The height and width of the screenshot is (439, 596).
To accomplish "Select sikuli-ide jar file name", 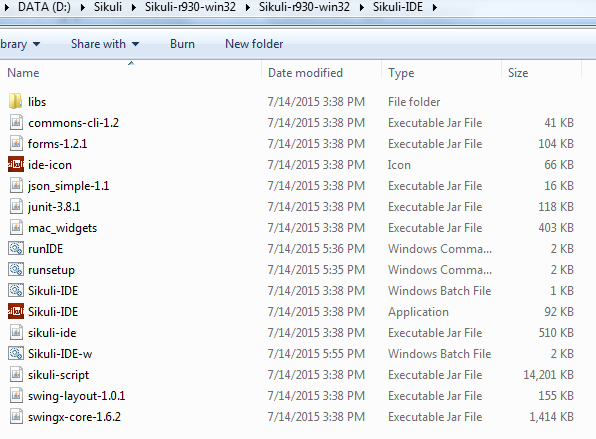I will [x=52, y=333].
